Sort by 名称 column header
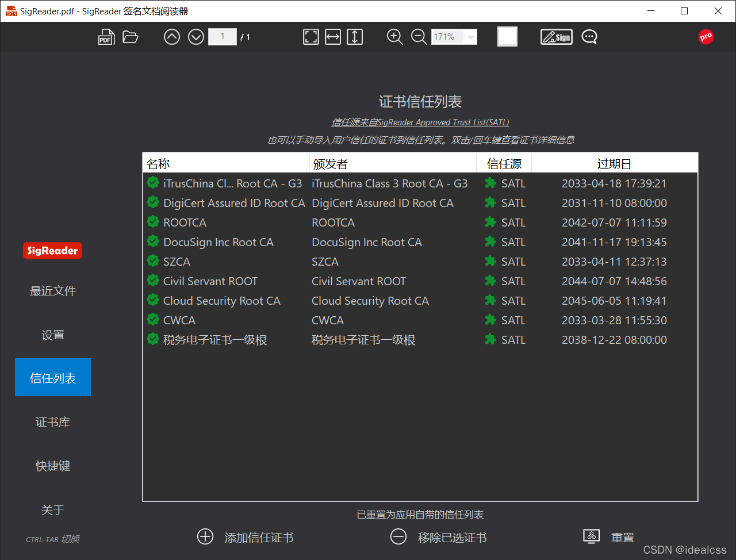 pos(226,163)
